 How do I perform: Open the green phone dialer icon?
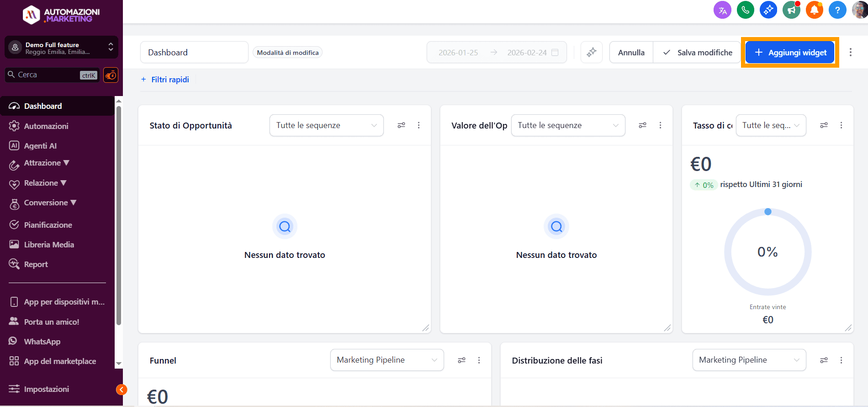click(745, 10)
